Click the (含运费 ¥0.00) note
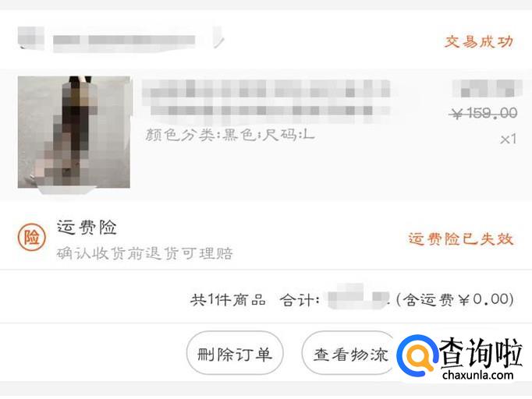Screen dimensions: 532x399 (x=455, y=299)
